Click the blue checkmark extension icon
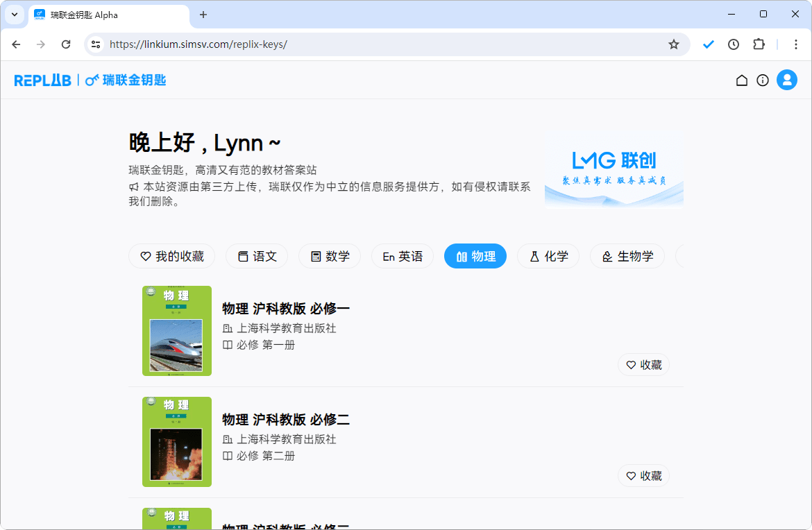812x530 pixels. point(709,44)
